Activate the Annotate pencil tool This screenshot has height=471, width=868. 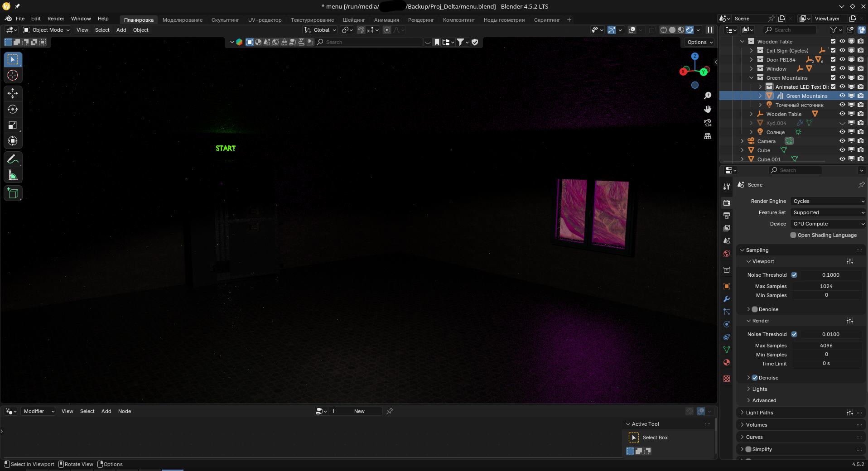tap(13, 159)
